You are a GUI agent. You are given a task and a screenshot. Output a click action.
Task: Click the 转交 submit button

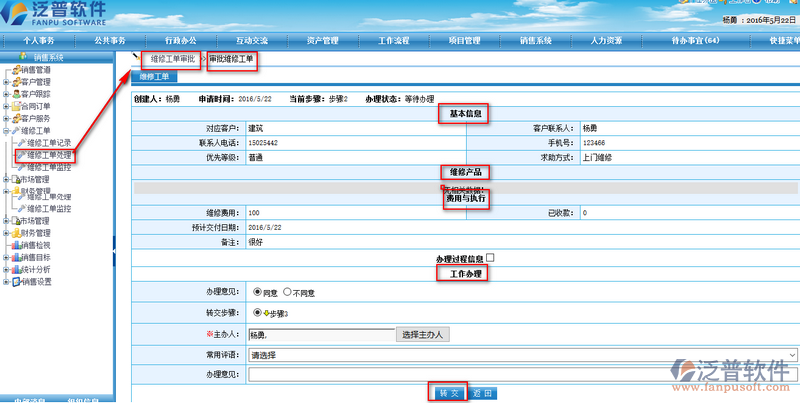(x=448, y=393)
